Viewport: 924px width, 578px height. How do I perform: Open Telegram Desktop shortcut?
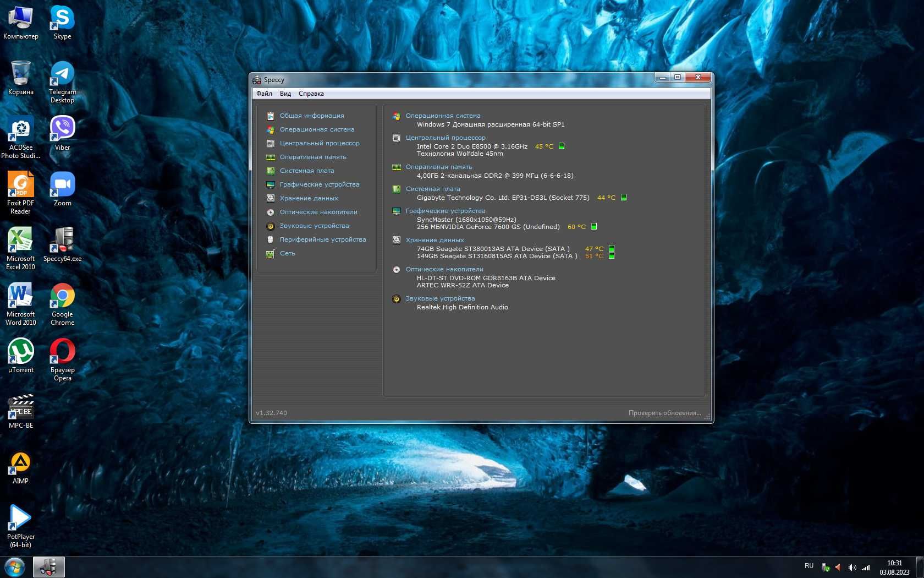point(62,81)
